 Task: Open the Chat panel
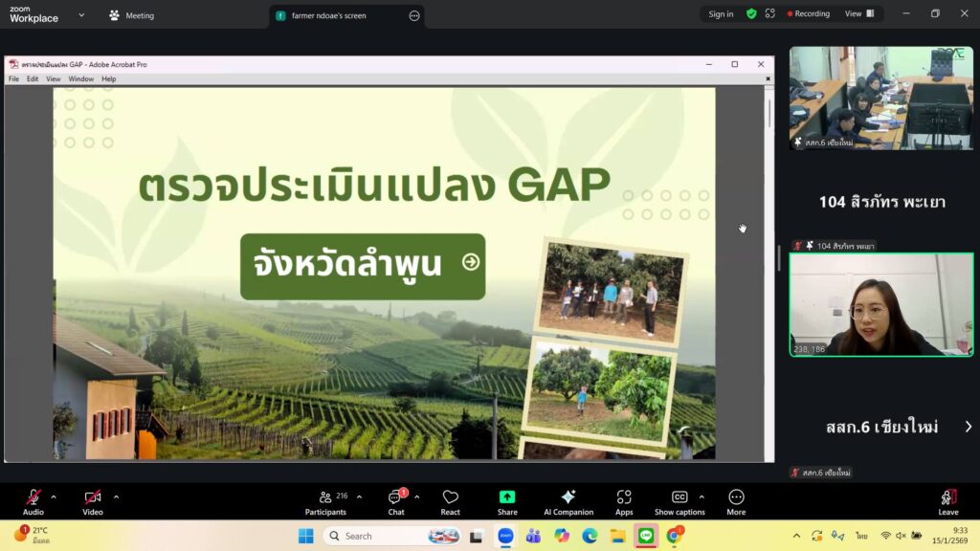(x=395, y=501)
